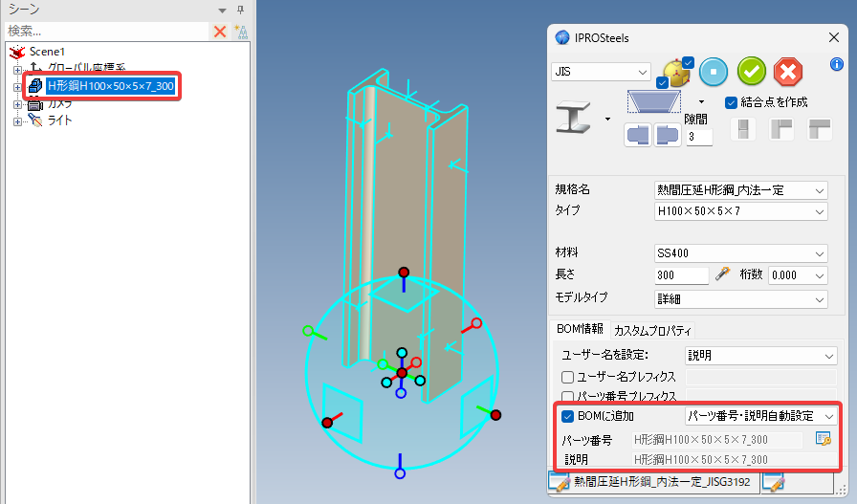The width and height of the screenshot is (857, 504).
Task: Click the 説明 text field at the bottom of the BOM tab
Action: (734, 459)
